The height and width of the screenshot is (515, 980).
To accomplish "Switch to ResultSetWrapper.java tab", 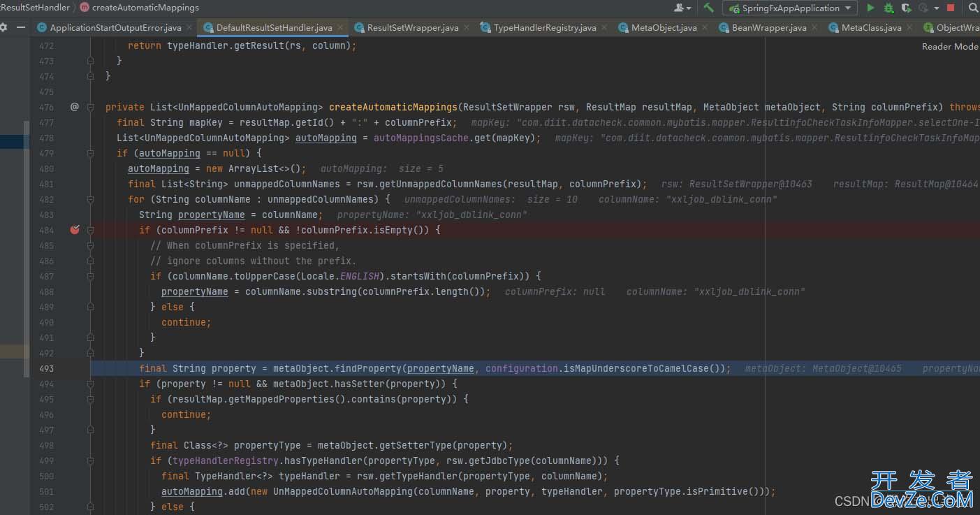I will pos(412,28).
